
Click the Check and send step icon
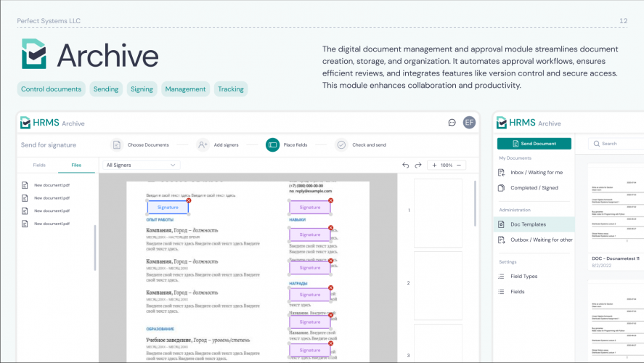pyautogui.click(x=341, y=145)
